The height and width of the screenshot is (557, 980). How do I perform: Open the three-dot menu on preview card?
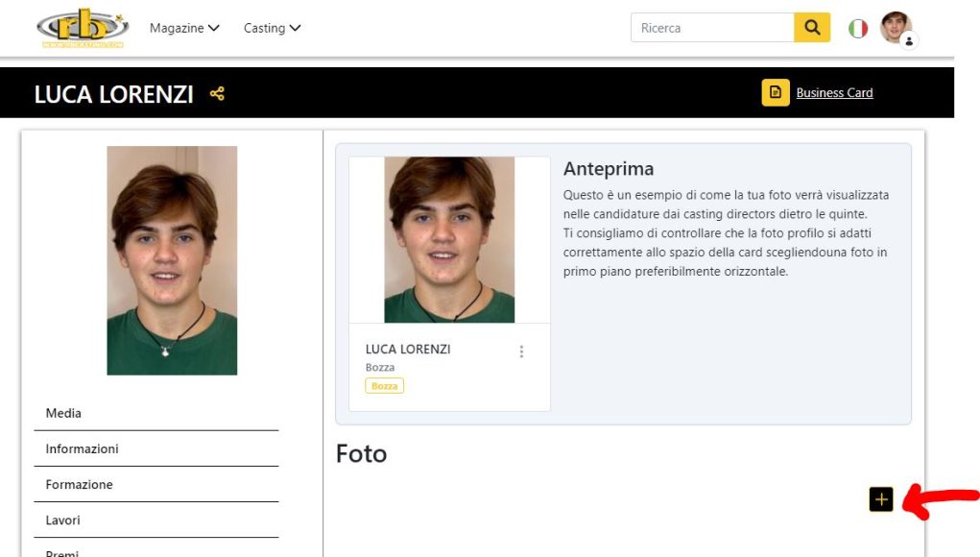(521, 351)
